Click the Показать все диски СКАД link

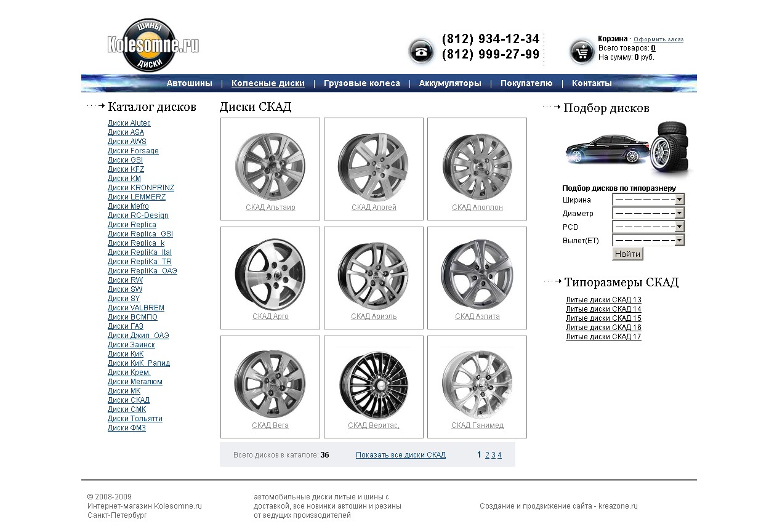tap(401, 455)
